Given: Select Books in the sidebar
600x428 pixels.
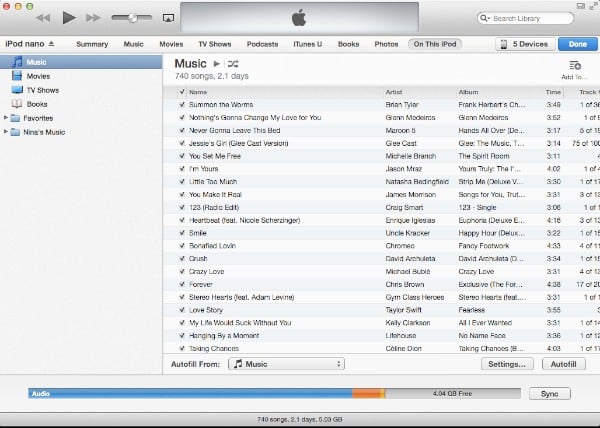Looking at the screenshot, I should tap(37, 103).
